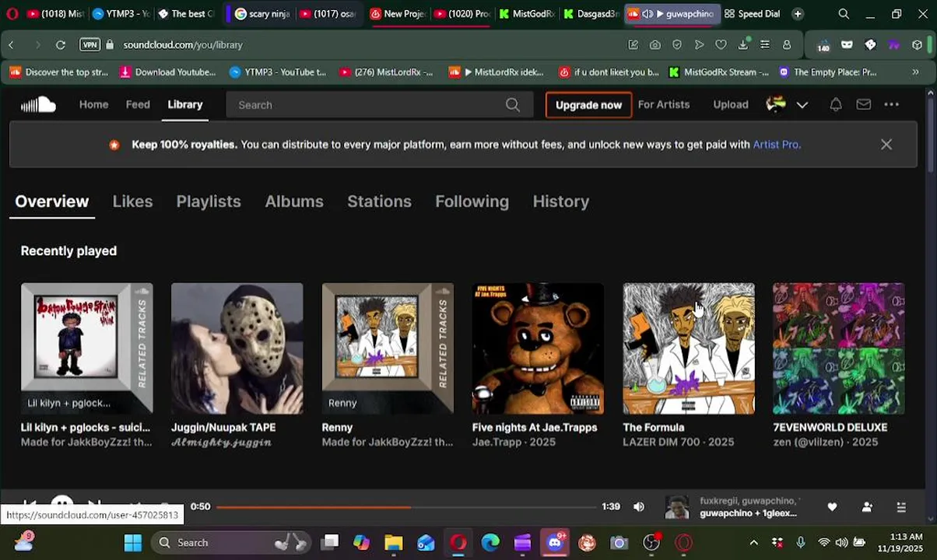
Task: Switch to the Stations tab
Action: coord(379,201)
